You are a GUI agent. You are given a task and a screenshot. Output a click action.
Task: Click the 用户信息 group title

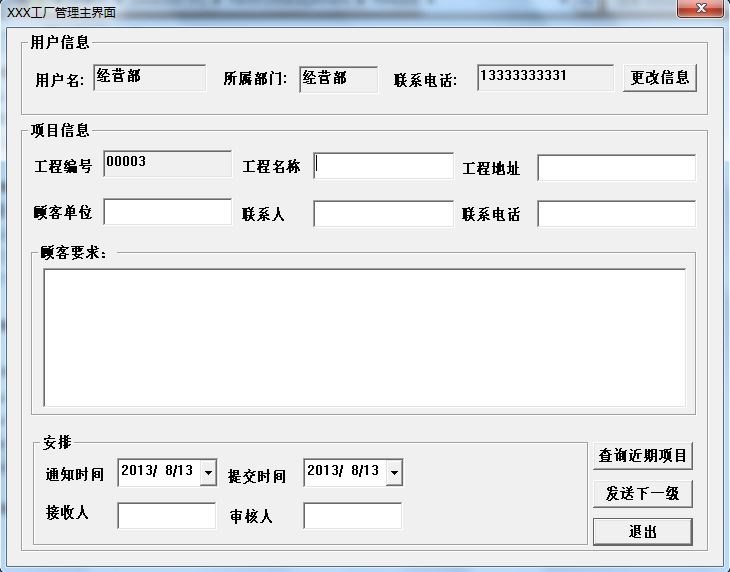tap(60, 42)
